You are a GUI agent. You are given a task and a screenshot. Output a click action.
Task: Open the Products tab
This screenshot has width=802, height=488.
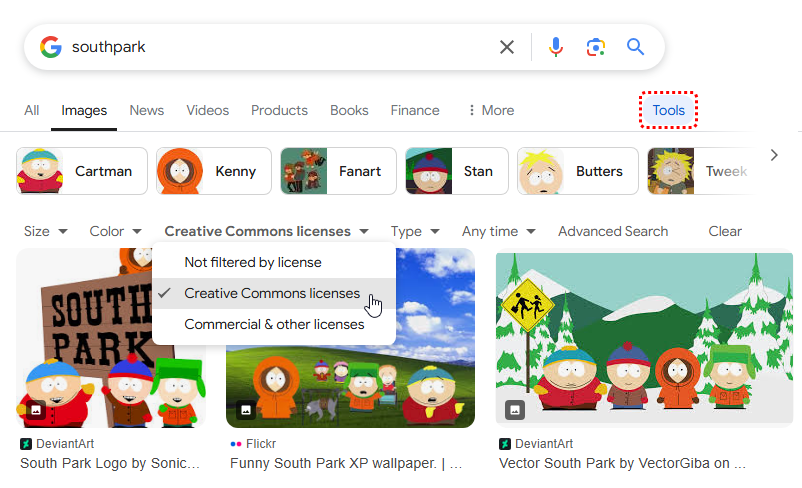pos(279,110)
